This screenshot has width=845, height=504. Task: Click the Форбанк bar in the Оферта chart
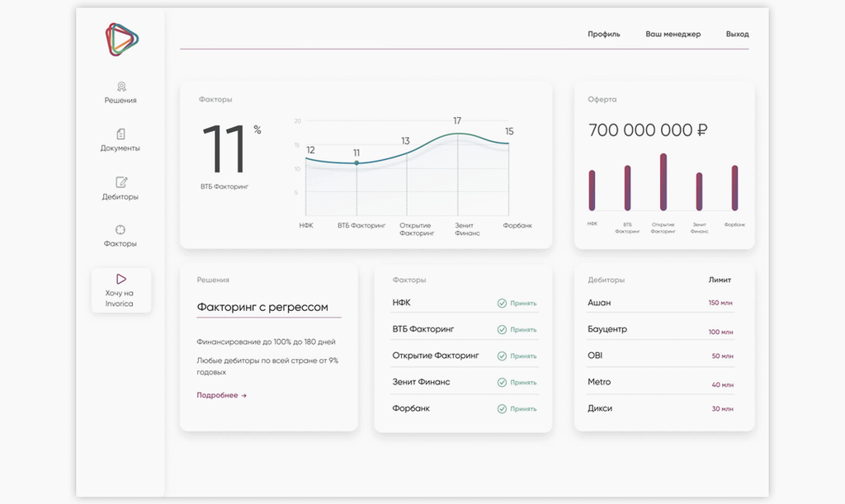coord(735,188)
